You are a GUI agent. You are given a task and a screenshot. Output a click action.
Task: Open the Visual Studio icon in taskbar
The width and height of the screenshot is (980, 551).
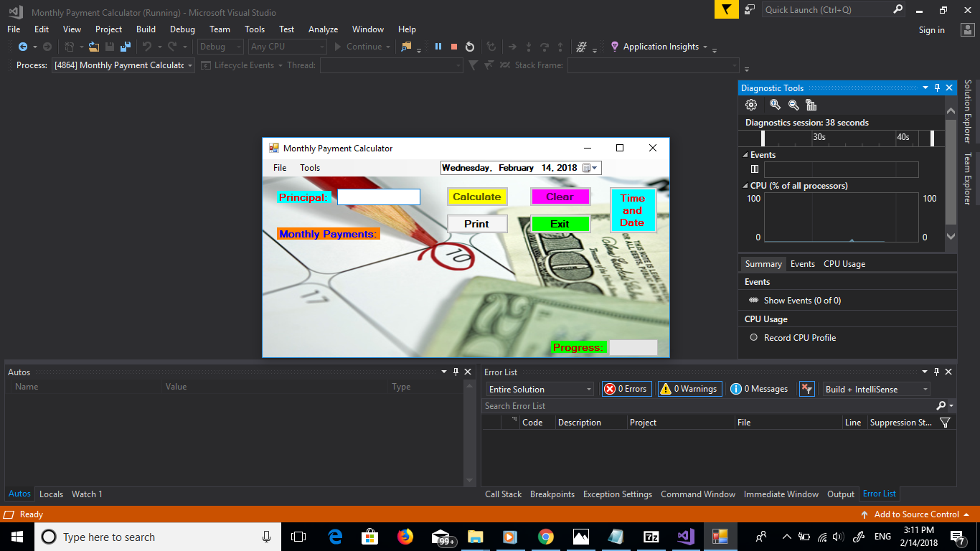coord(685,537)
